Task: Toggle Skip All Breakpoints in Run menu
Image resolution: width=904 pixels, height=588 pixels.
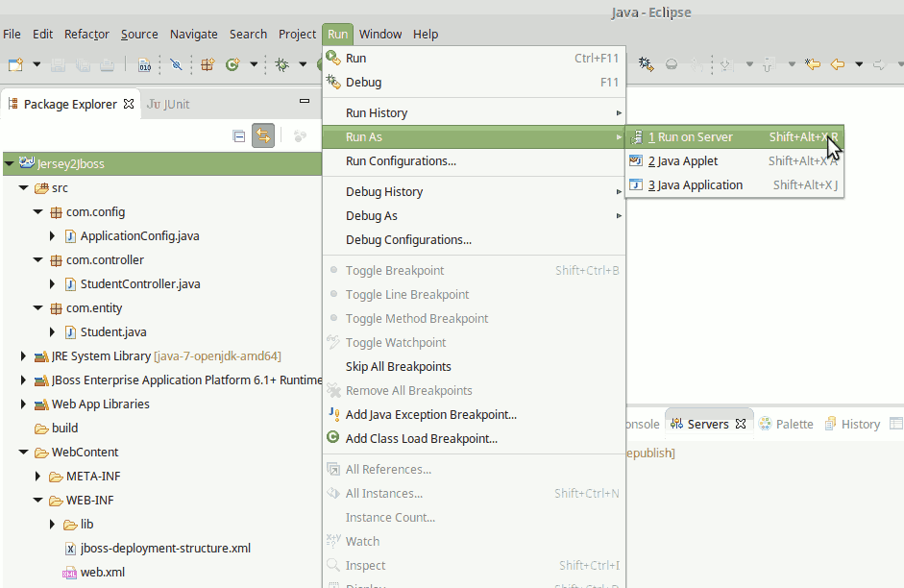Action: pos(398,366)
